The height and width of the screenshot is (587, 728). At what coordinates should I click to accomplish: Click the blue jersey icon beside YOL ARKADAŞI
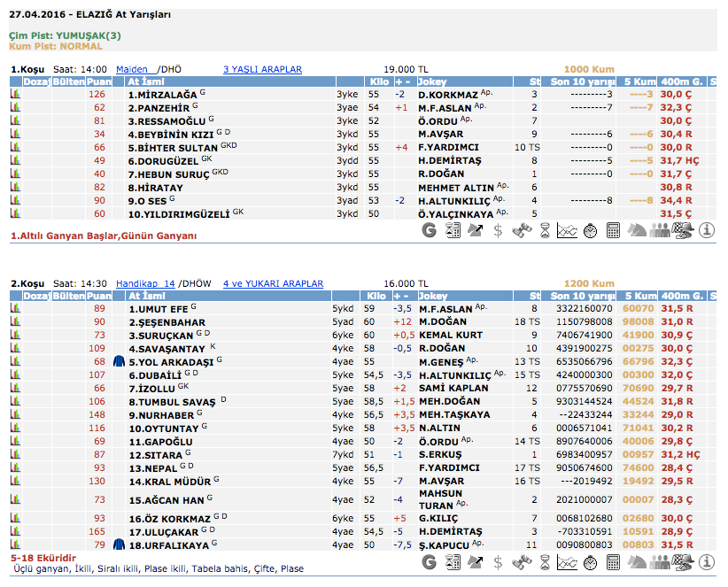click(x=120, y=361)
